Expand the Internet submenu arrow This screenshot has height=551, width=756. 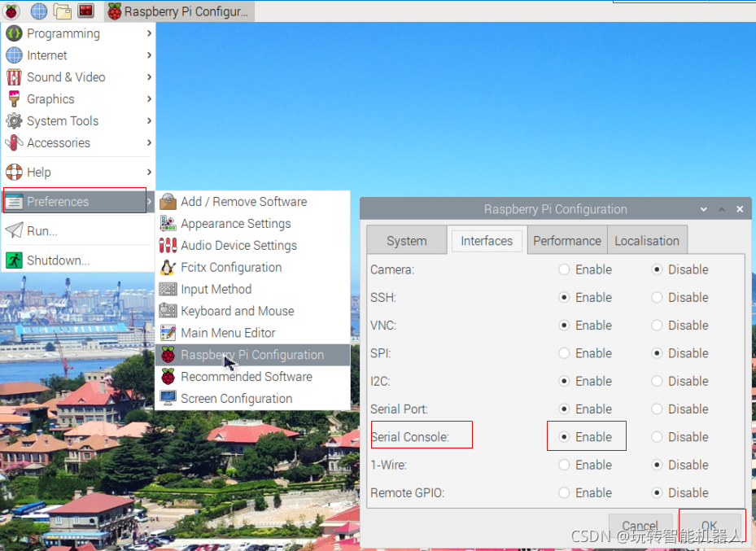pyautogui.click(x=149, y=55)
